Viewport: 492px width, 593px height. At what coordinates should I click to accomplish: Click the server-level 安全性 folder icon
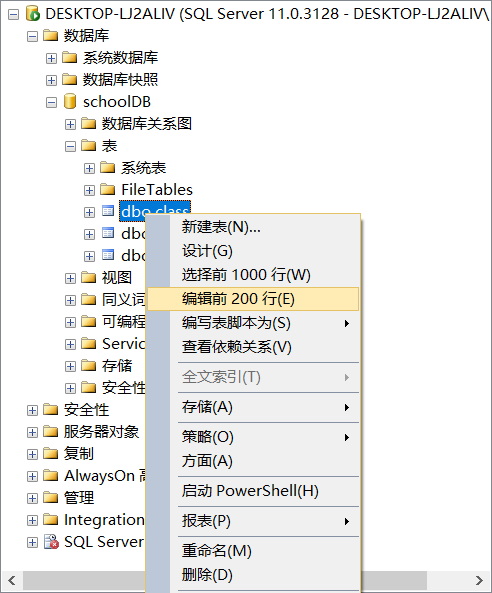[x=51, y=410]
